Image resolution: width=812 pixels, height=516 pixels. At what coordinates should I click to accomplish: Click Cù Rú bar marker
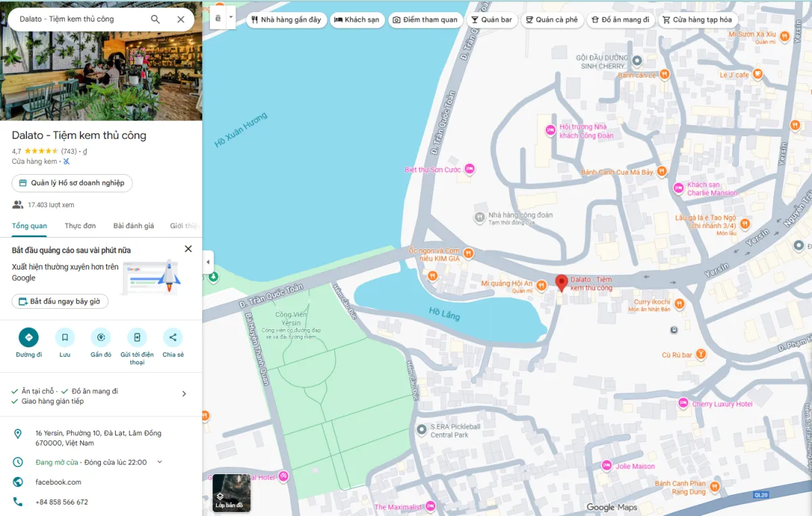click(x=701, y=354)
